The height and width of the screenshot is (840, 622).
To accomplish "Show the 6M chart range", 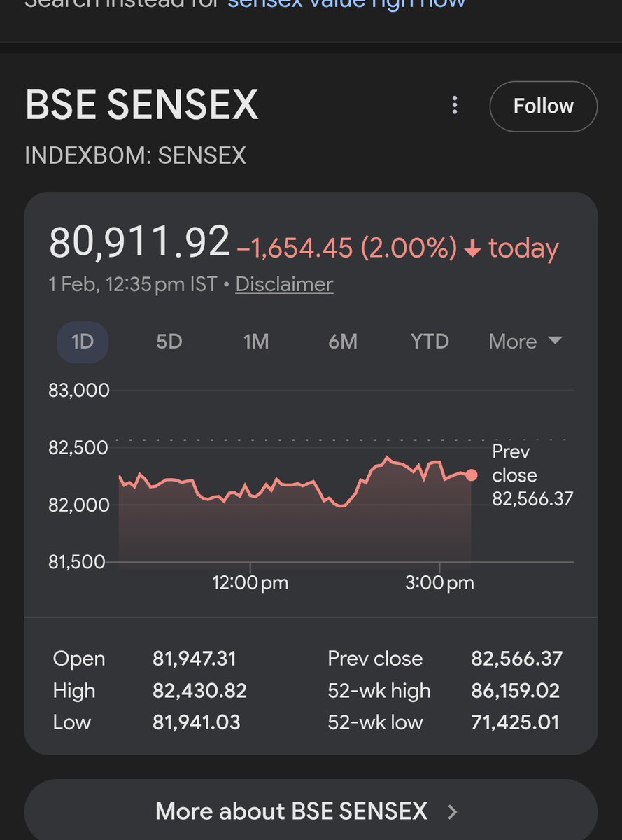I will pyautogui.click(x=343, y=342).
